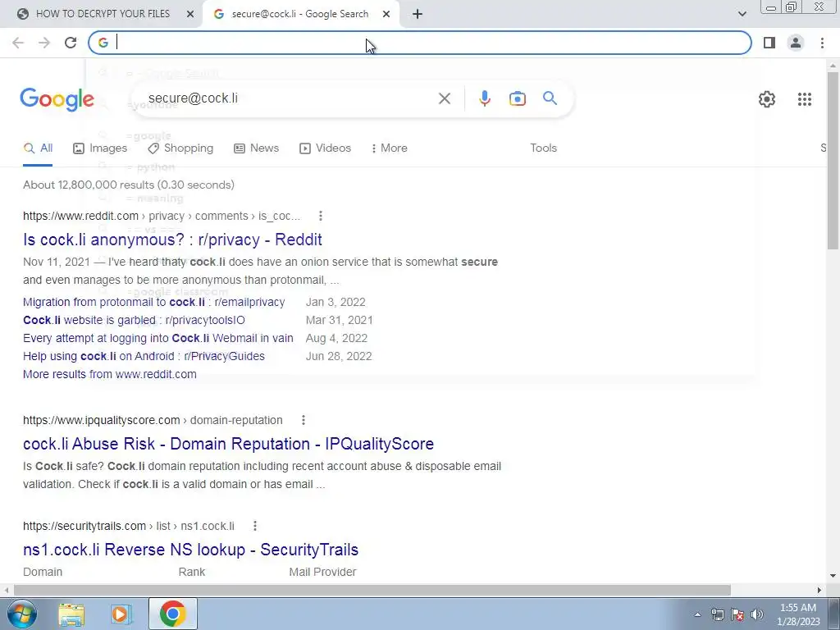Click the horizontal scrollbar thumb
The height and width of the screenshot is (630, 840).
coord(372,590)
